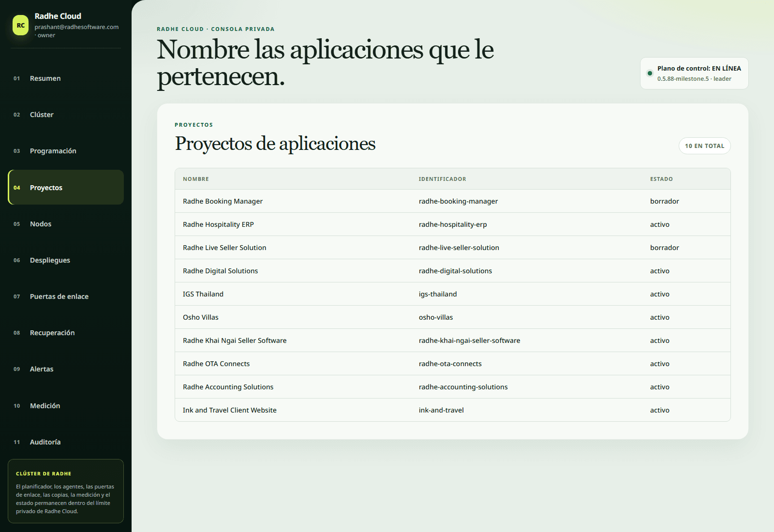This screenshot has height=532, width=774.
Task: Click the identifier radhe-ota-connects
Action: click(450, 364)
